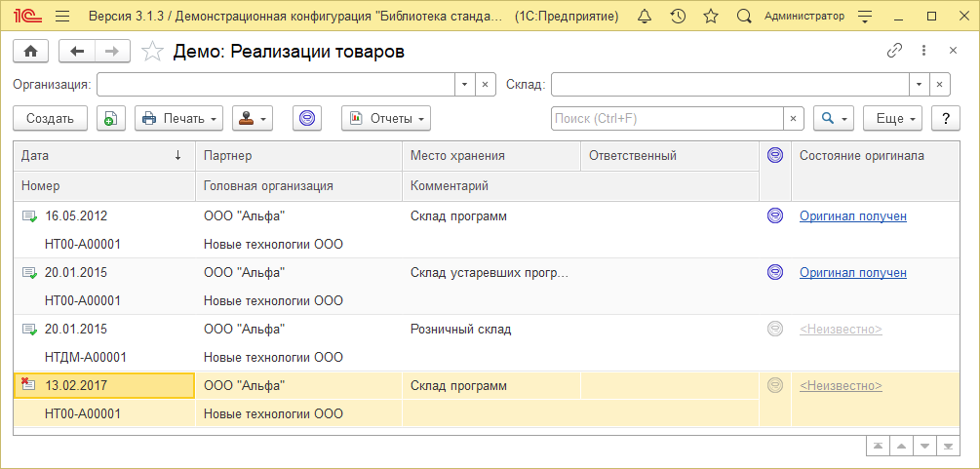980x469 pixels.
Task: Click Неизвестно link for 13.02.2017 row
Action: coord(842,386)
